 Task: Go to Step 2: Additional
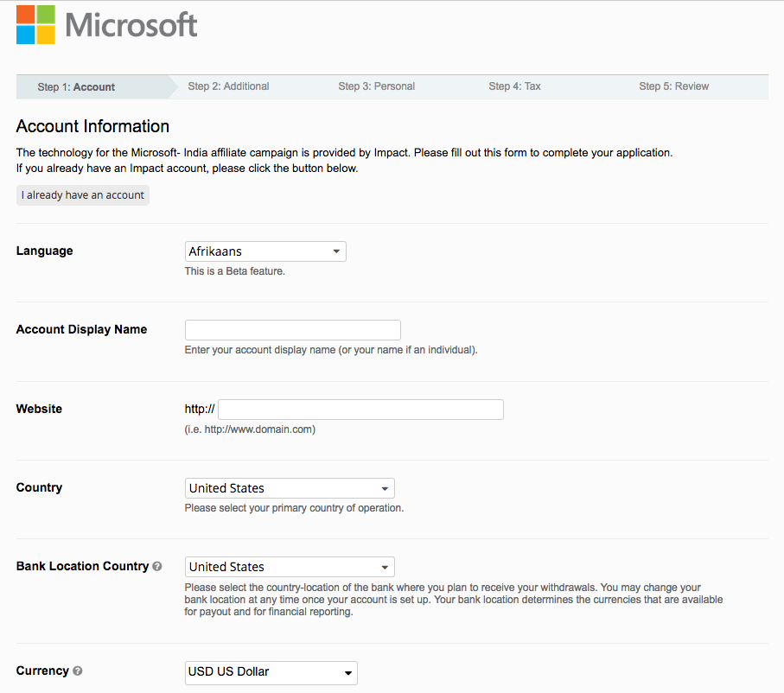point(228,86)
